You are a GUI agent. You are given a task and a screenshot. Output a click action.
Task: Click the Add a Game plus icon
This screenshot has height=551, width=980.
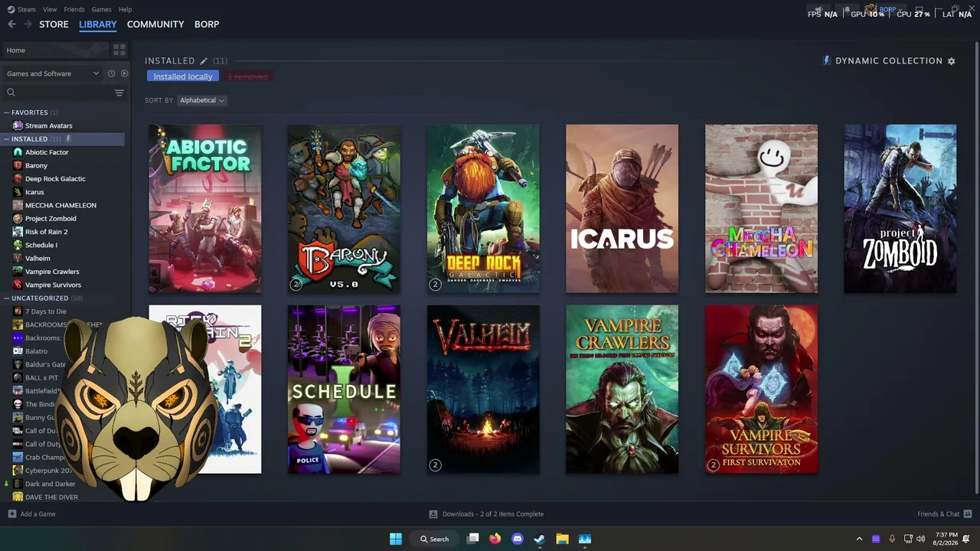click(x=11, y=514)
